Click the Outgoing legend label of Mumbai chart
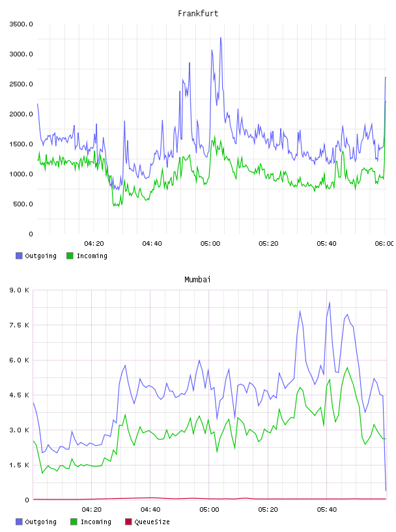The image size is (396, 532). 40,522
